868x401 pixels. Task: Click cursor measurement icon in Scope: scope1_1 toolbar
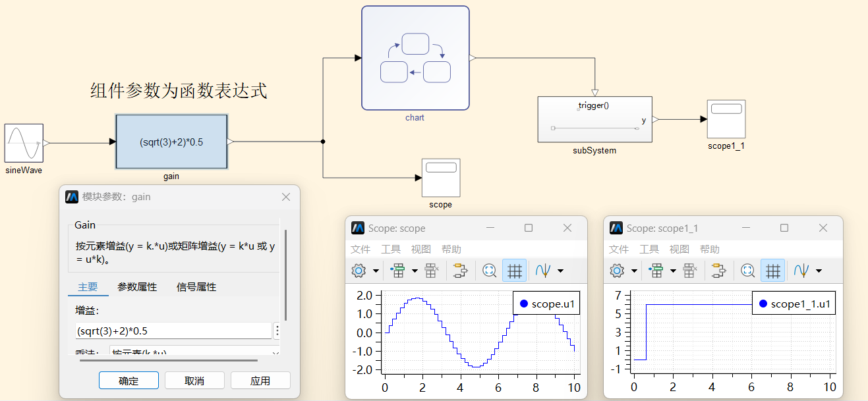pyautogui.click(x=801, y=271)
